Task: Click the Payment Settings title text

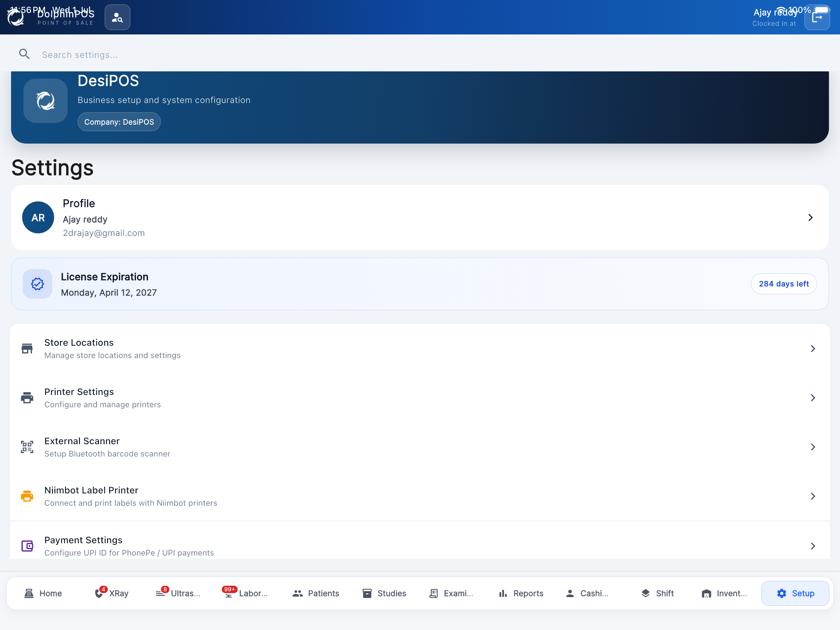Action: pos(83,540)
